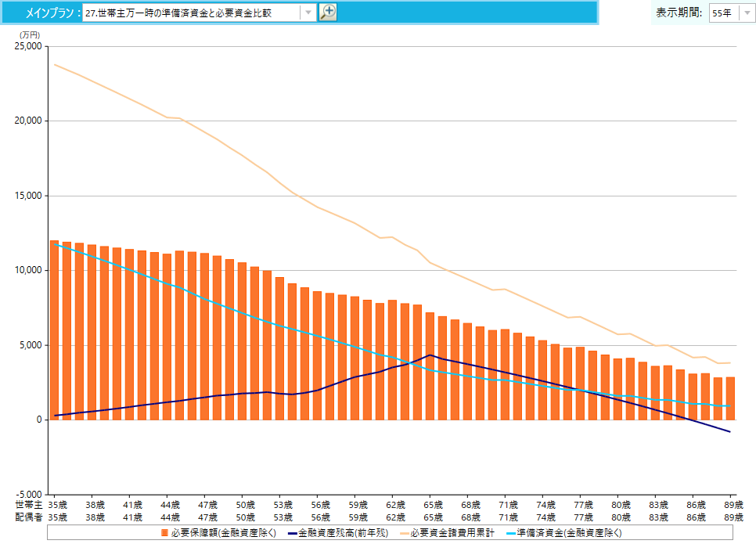The image size is (756, 544).
Task: Toggle the 必要保障額(金融資産除く) legend label
Action: 223,533
